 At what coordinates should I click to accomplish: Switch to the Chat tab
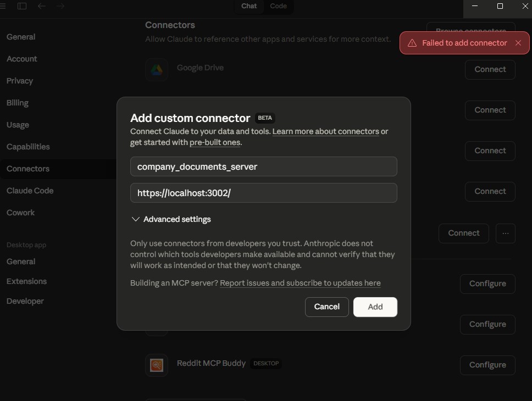[x=249, y=6]
